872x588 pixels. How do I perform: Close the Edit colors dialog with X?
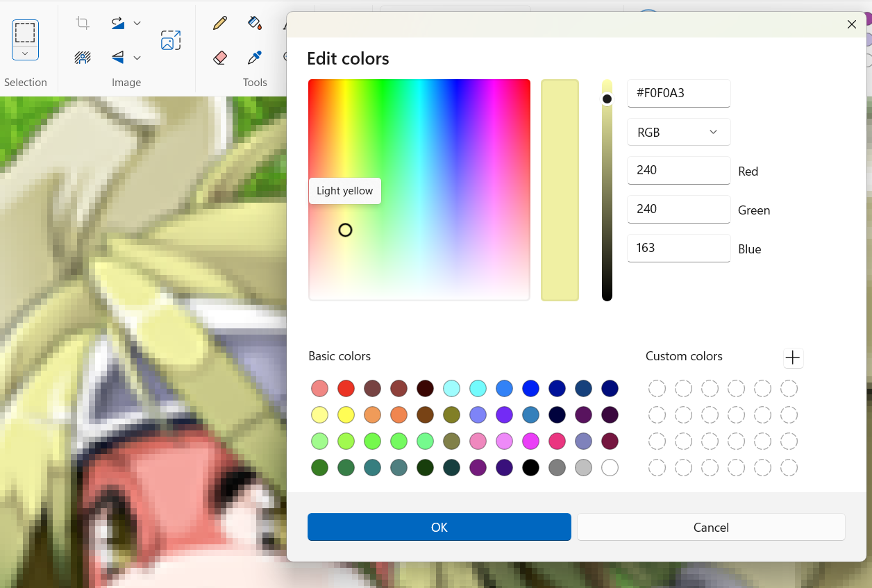[x=852, y=24]
